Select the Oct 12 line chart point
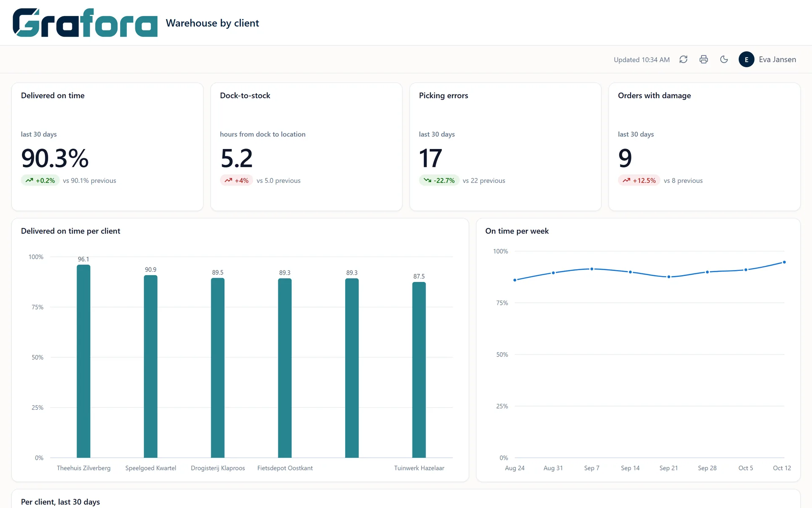Image resolution: width=812 pixels, height=508 pixels. pos(784,262)
